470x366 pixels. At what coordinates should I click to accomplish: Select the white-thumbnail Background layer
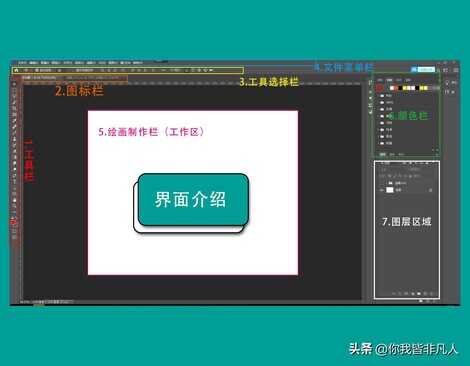pyautogui.click(x=407, y=190)
